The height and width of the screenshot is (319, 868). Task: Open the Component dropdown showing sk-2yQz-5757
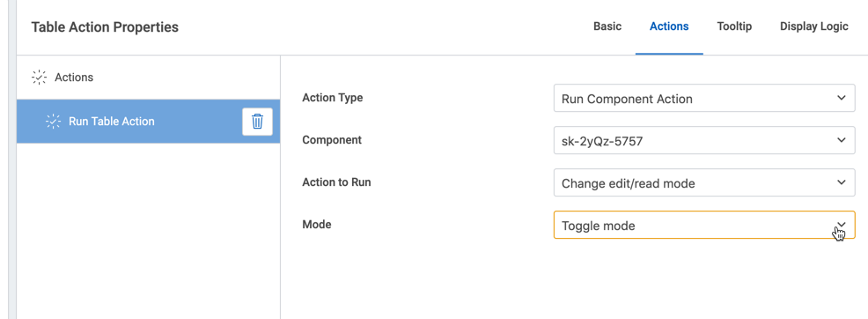pyautogui.click(x=704, y=140)
